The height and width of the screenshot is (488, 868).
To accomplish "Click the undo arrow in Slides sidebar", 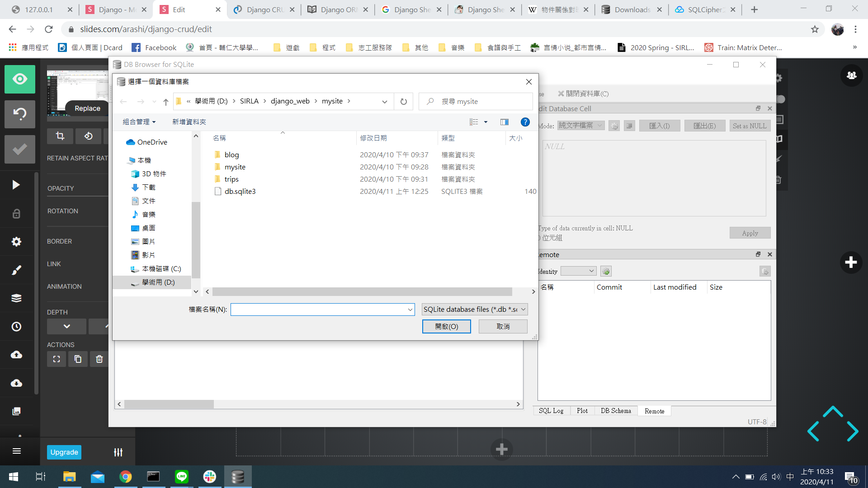I will click(20, 114).
